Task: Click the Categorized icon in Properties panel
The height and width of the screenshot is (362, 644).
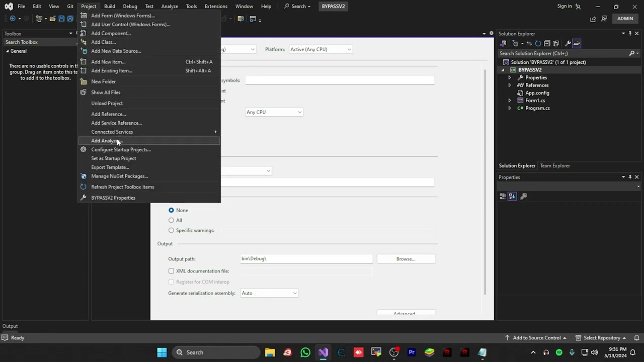Action: click(503, 196)
